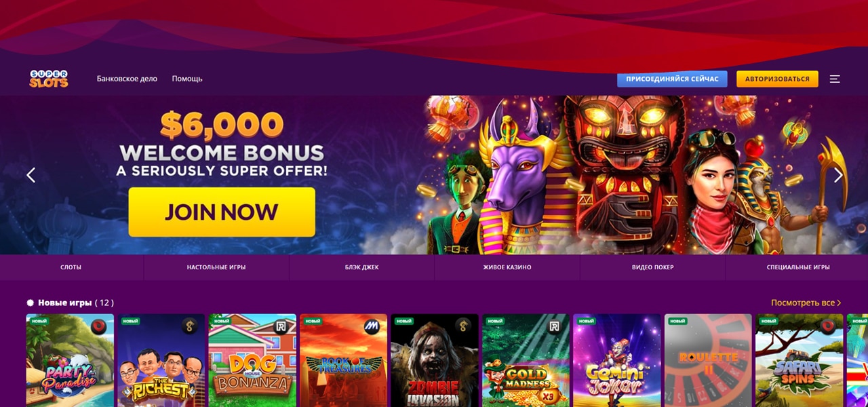Click the Super Slots logo
Image resolution: width=868 pixels, height=407 pixels.
49,79
